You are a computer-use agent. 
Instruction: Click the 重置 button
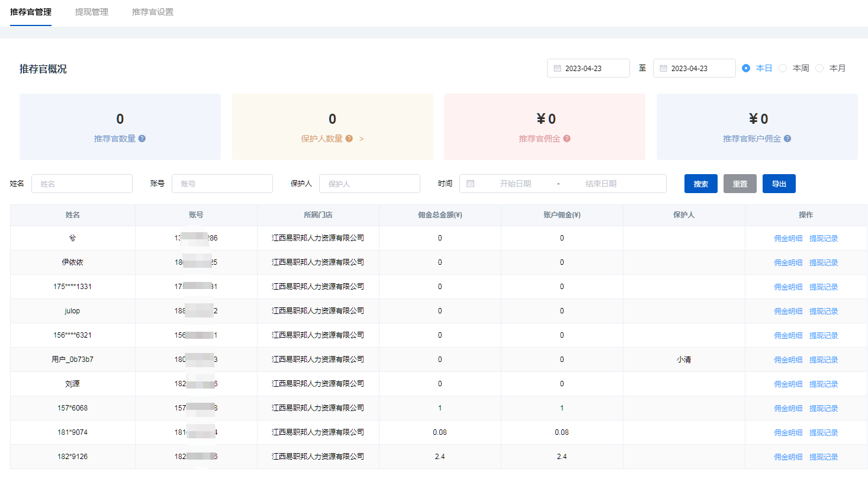740,184
